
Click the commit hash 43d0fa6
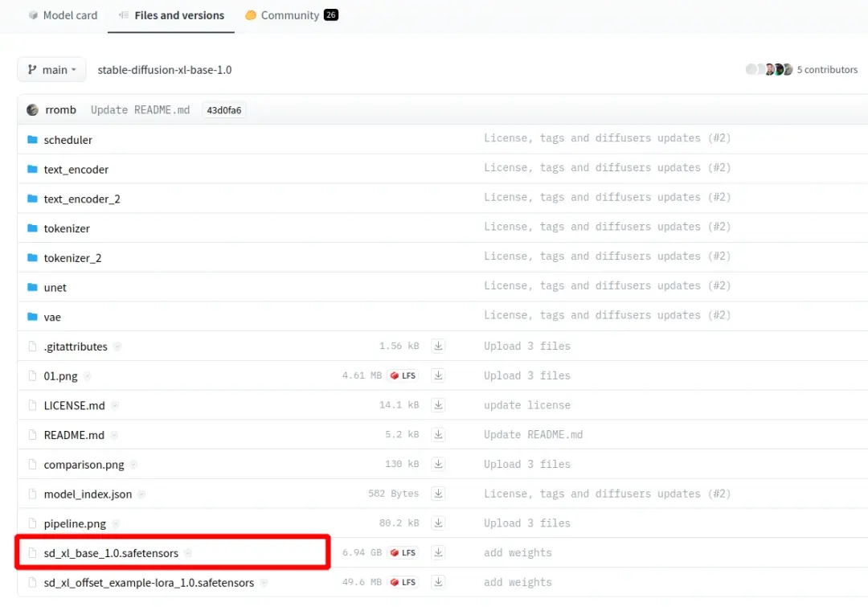point(223,109)
